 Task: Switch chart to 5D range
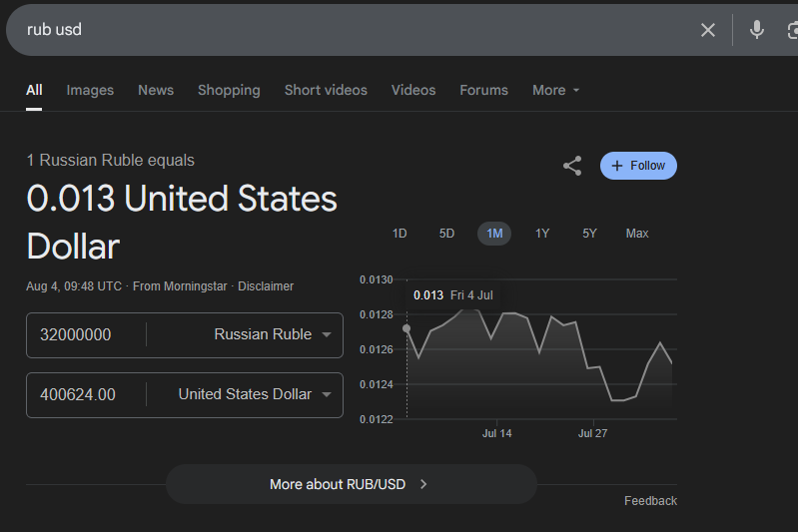click(446, 234)
